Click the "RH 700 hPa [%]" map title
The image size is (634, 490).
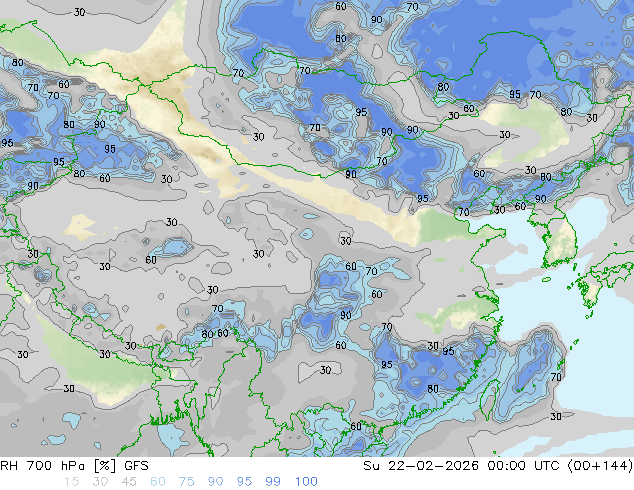click(x=58, y=466)
